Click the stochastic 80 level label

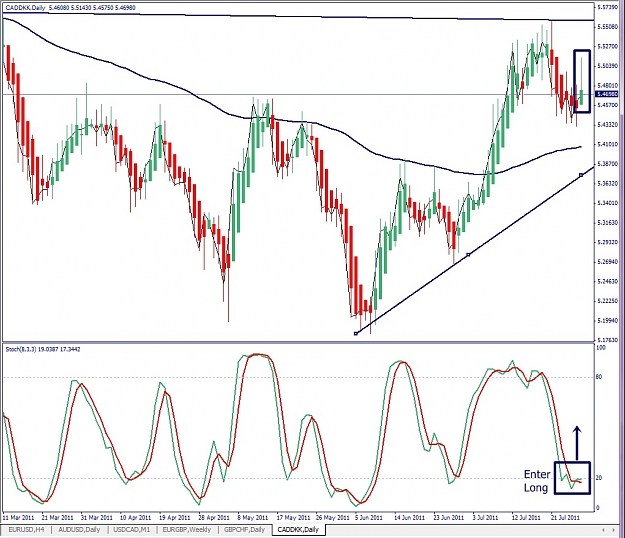(x=599, y=377)
